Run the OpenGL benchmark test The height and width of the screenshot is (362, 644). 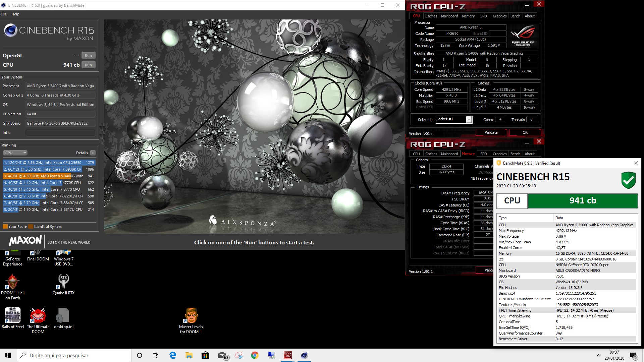pyautogui.click(x=88, y=56)
